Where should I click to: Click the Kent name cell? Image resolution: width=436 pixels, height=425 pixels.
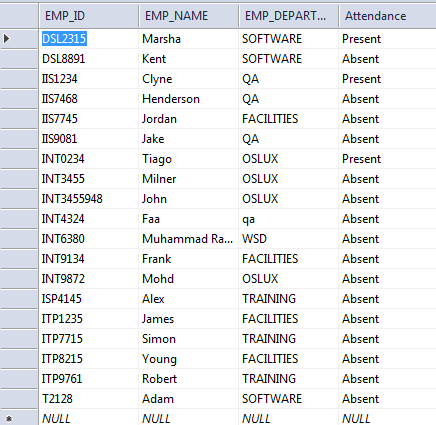coord(188,59)
